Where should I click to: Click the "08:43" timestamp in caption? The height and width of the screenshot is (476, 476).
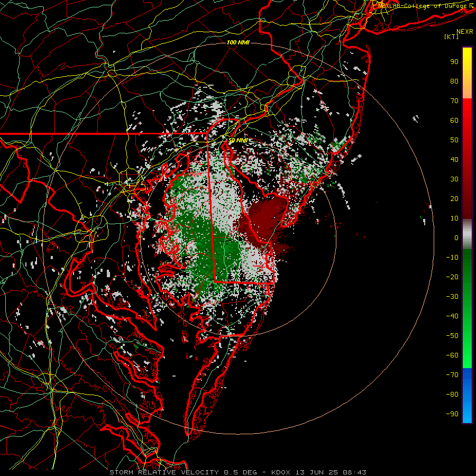pos(354,472)
